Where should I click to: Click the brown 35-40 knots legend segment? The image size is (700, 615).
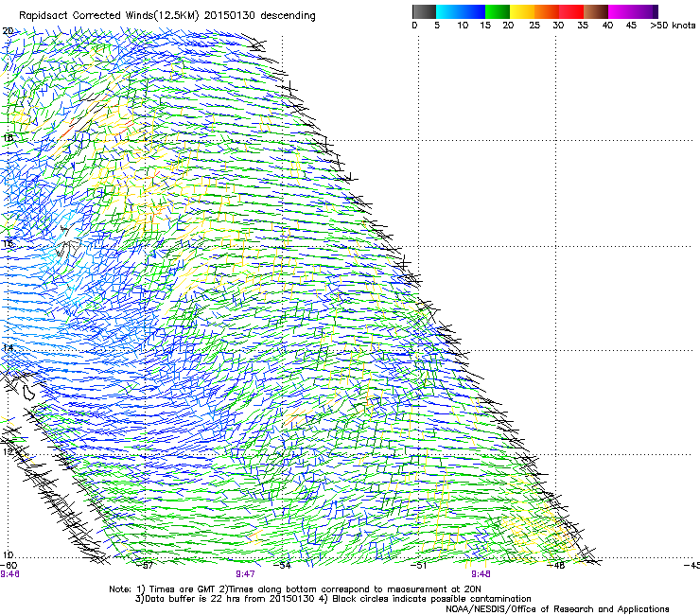(596, 12)
